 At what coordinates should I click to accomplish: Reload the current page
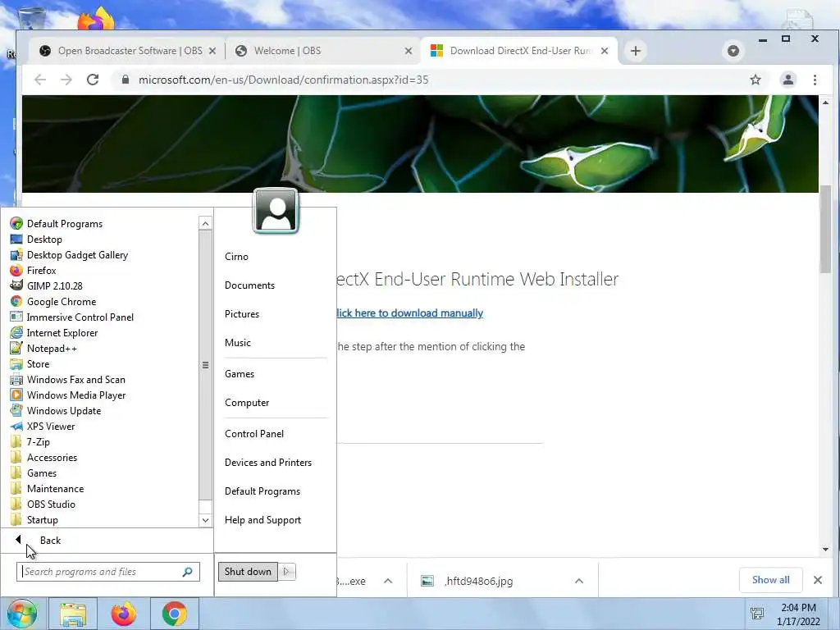point(93,80)
